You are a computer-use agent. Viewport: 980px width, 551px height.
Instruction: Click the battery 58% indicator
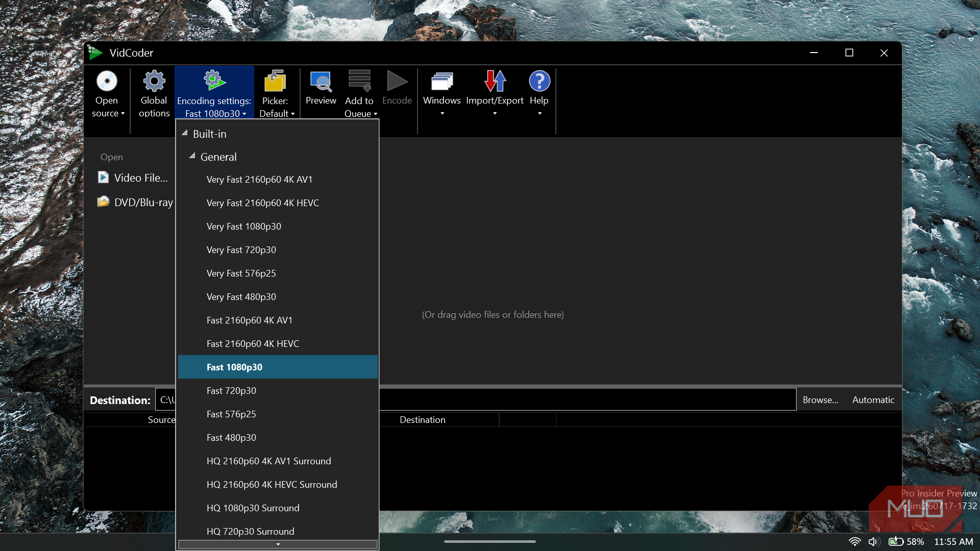pyautogui.click(x=906, y=541)
